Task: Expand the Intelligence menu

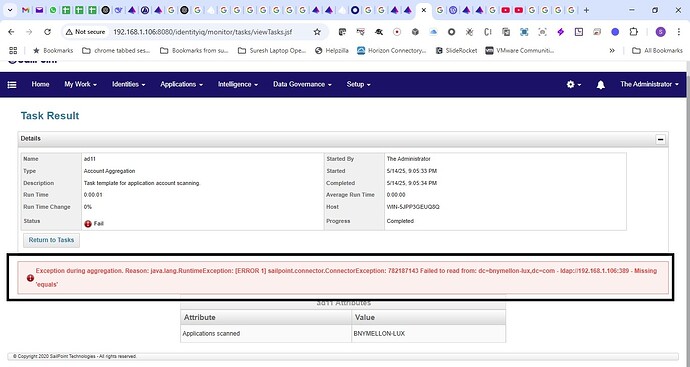Action: click(238, 84)
